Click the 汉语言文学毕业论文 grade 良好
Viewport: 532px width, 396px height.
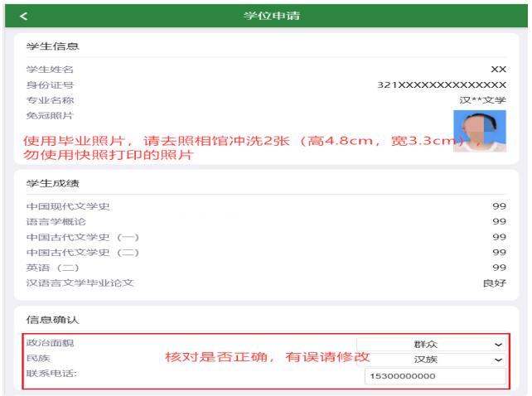[x=494, y=283]
